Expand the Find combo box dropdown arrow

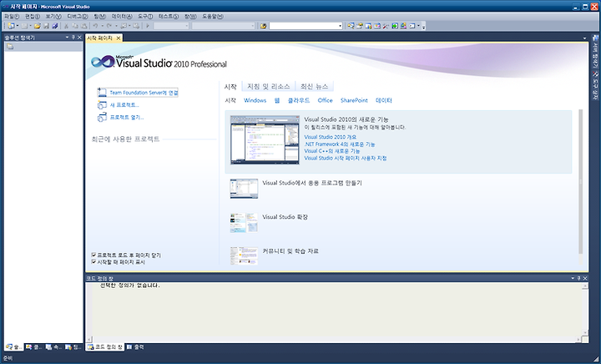tap(340, 26)
